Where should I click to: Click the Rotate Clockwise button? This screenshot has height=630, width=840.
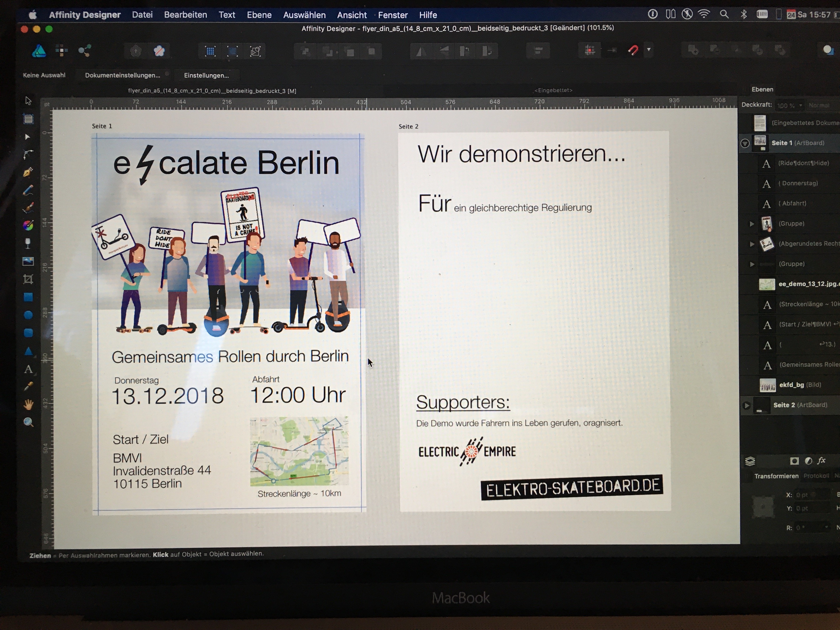click(x=487, y=51)
